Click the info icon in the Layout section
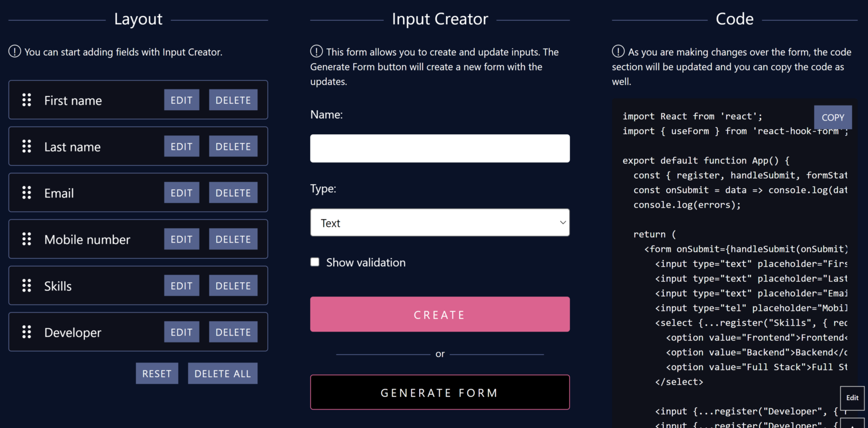868x428 pixels. pos(15,52)
